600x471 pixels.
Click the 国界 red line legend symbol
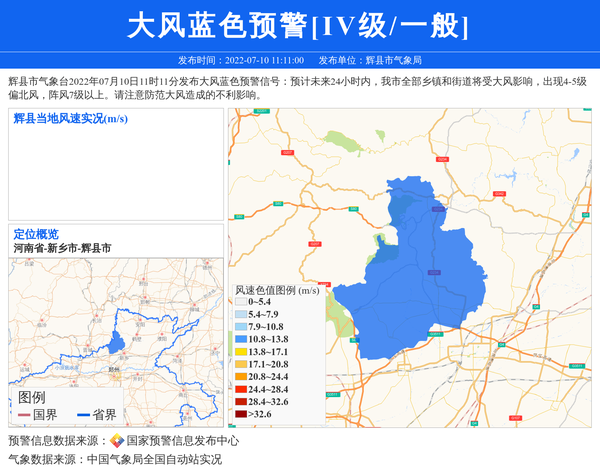[22, 415]
